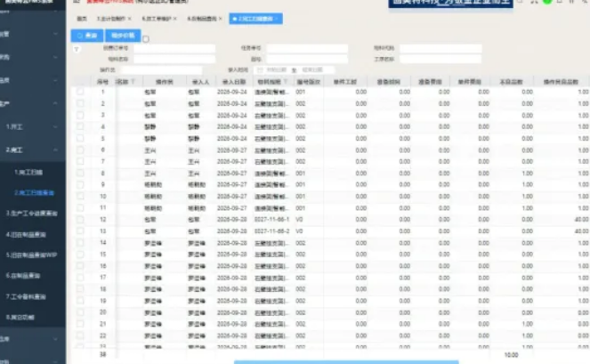This screenshot has height=364, width=590.
Task: Click the 单件工时 column header
Action: (x=344, y=82)
